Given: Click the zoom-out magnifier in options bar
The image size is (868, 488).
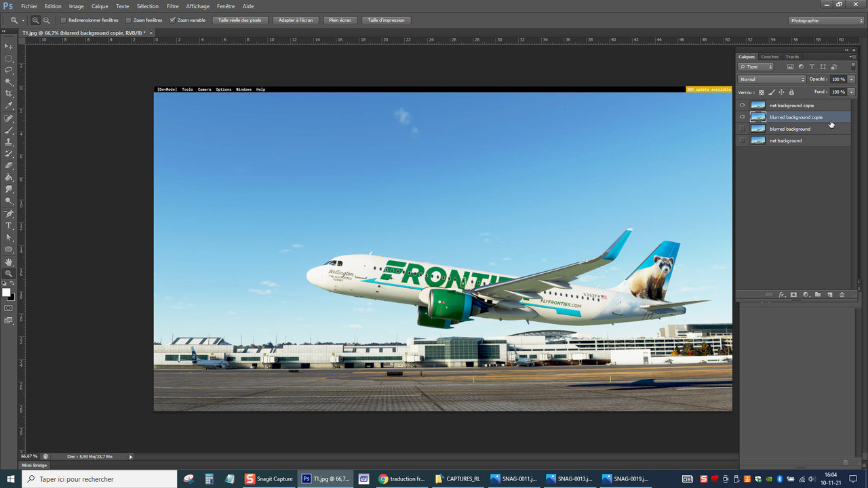Looking at the screenshot, I should (x=46, y=20).
